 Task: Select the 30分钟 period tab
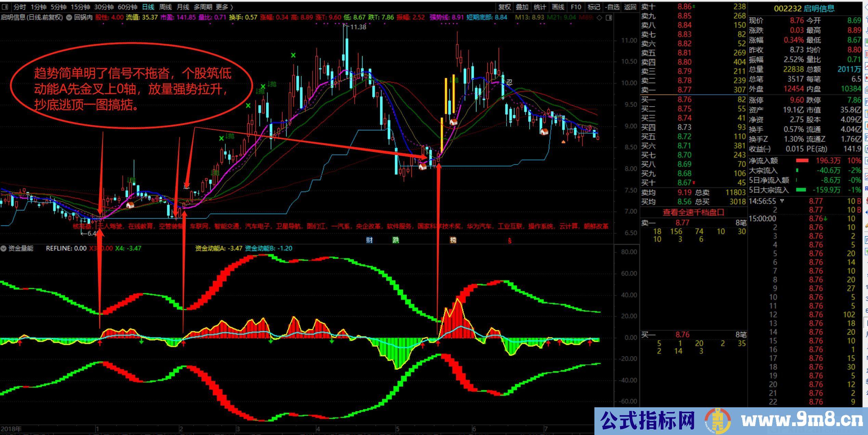(104, 7)
